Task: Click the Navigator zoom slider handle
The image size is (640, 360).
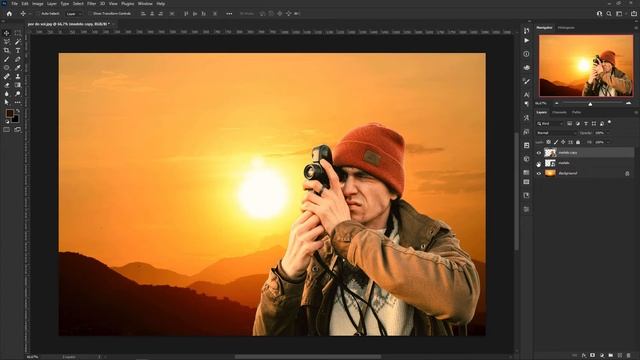Action: tap(590, 104)
